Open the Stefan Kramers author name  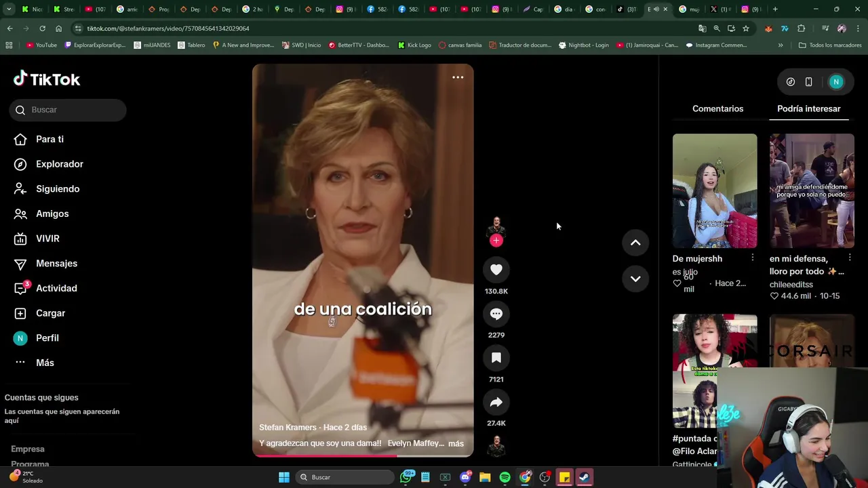[x=288, y=428]
